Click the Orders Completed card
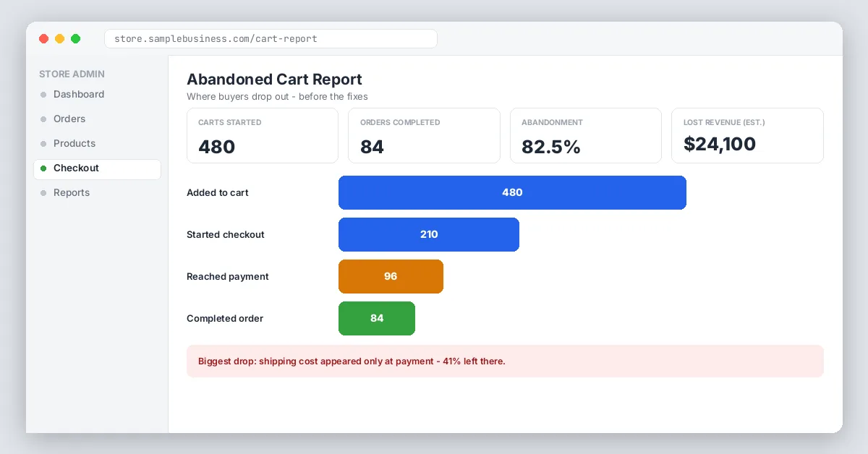The image size is (868, 454). pos(424,136)
